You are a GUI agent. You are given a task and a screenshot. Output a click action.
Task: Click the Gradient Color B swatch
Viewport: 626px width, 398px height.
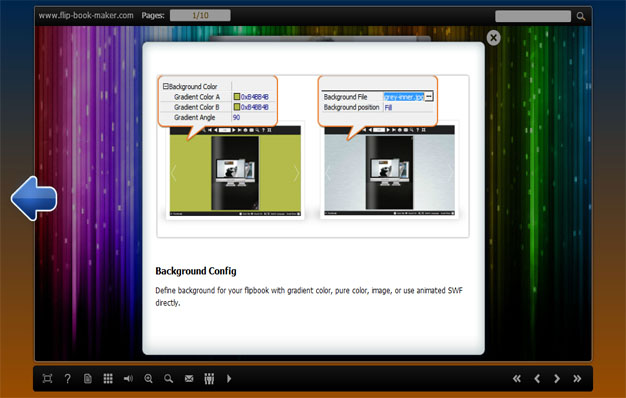tap(237, 107)
